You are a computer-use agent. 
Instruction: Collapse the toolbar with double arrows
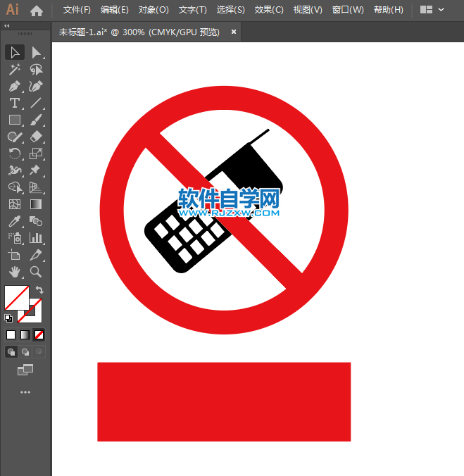[6, 26]
